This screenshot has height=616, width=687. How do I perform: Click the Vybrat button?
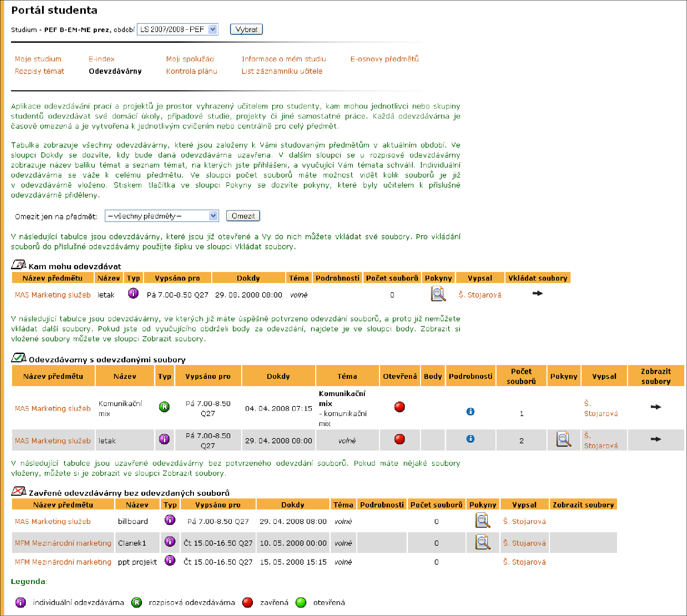point(246,29)
